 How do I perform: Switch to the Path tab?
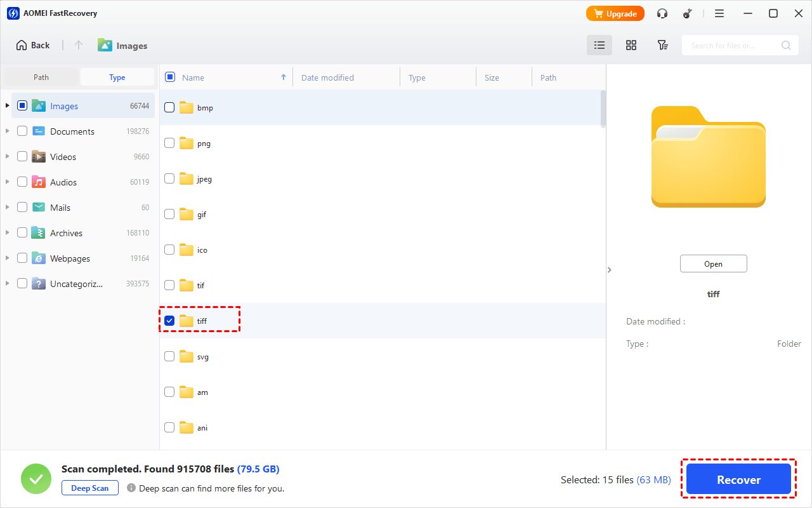[41, 77]
